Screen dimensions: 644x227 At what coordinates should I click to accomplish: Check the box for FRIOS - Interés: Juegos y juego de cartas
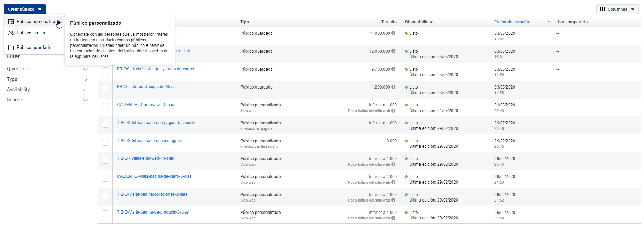[106, 71]
